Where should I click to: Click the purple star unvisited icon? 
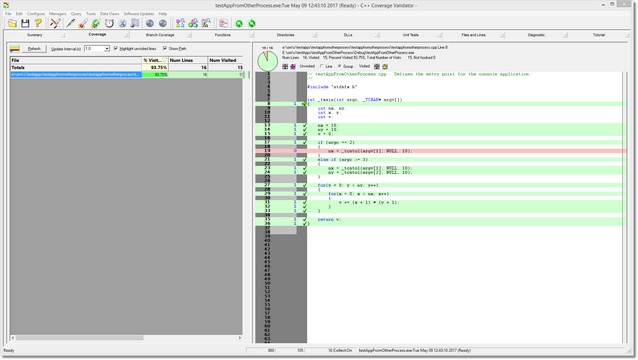[x=293, y=66]
